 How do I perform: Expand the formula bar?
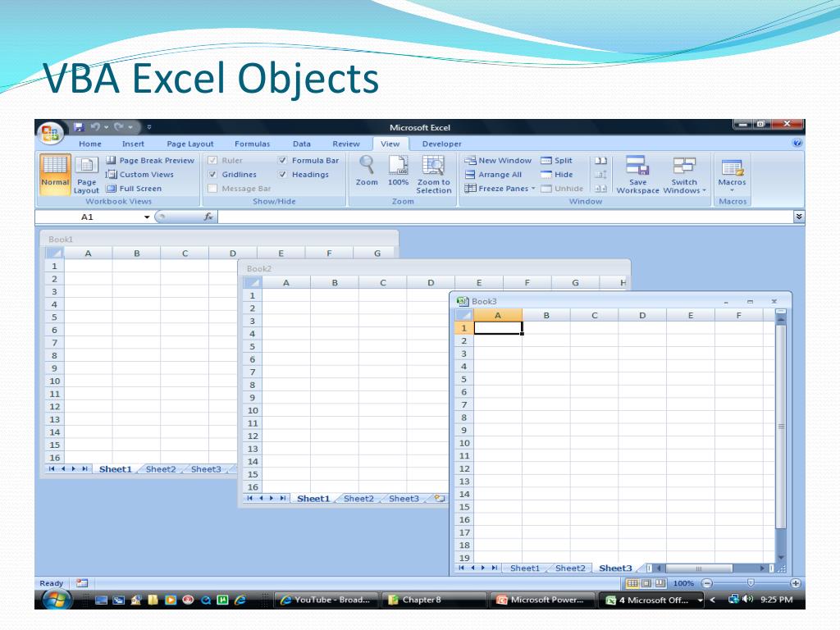[799, 217]
